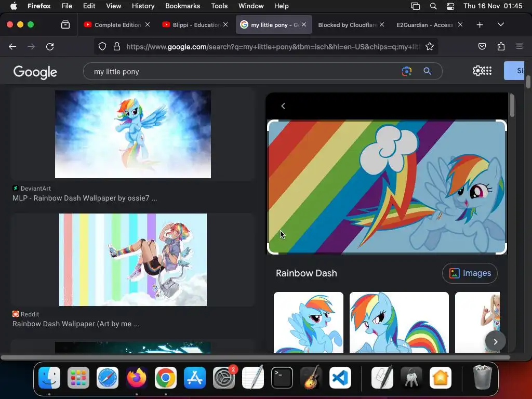Open System Settings from the Dock
This screenshot has height=399, width=532.
(x=224, y=378)
